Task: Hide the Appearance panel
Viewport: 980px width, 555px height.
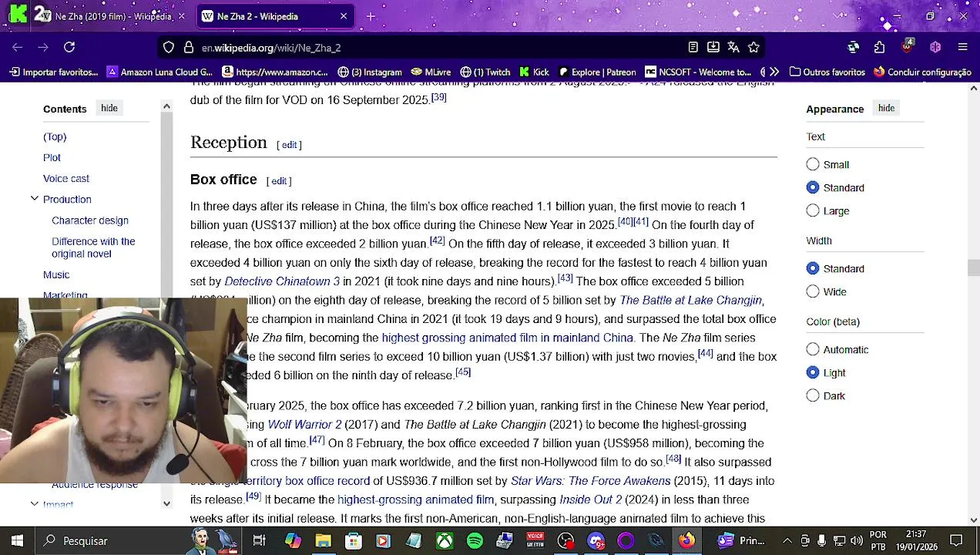Action: click(886, 108)
